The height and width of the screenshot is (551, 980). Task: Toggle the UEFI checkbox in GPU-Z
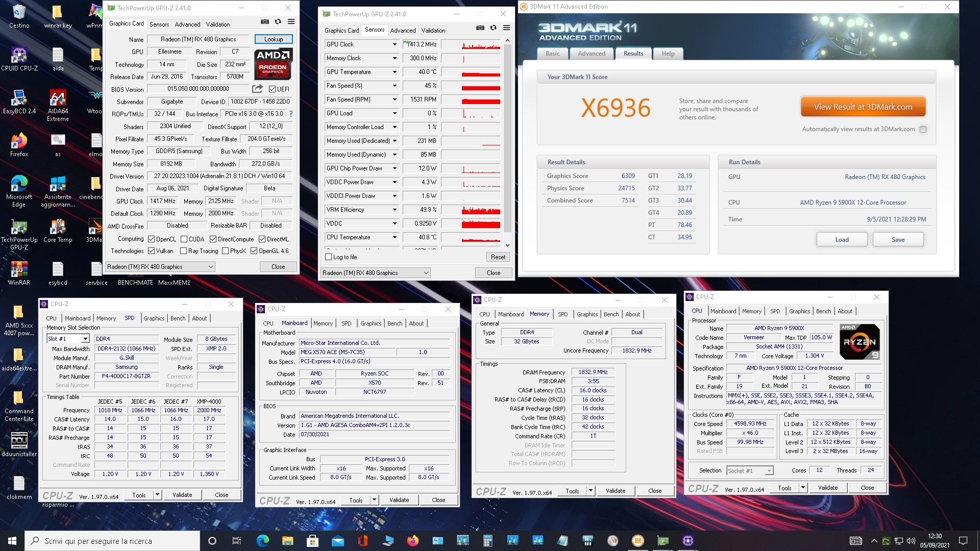click(x=272, y=89)
